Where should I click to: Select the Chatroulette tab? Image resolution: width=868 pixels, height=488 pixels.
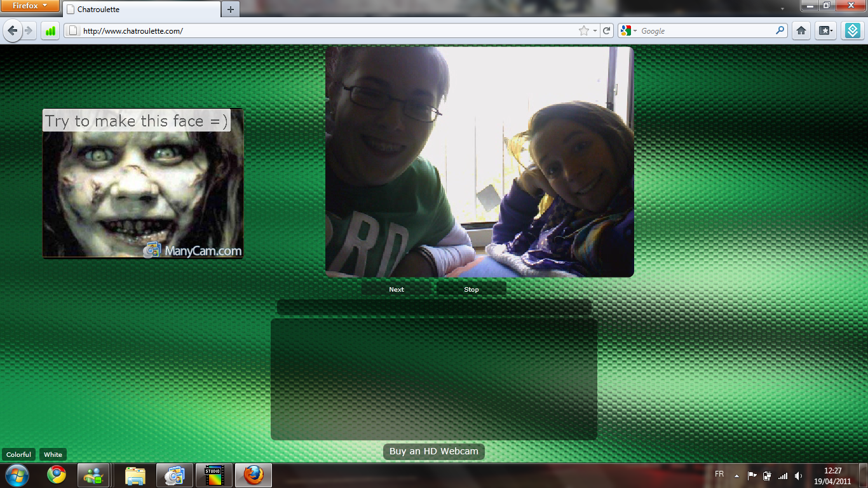pyautogui.click(x=142, y=10)
